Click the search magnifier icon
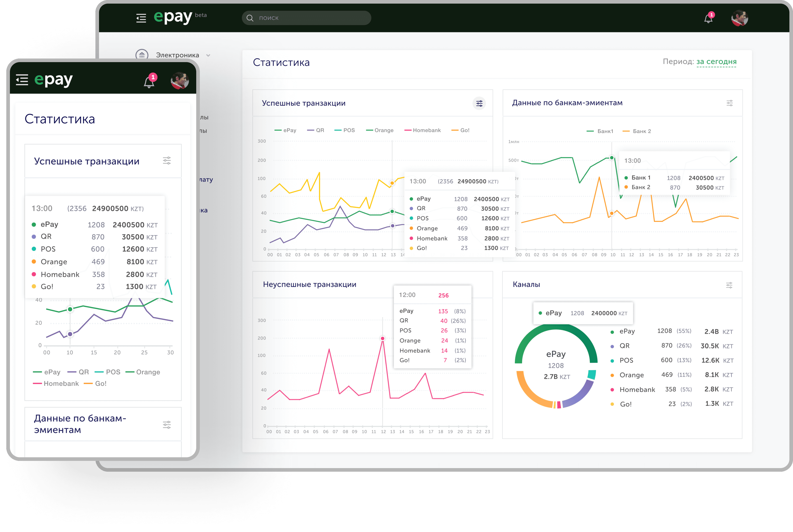 click(250, 18)
